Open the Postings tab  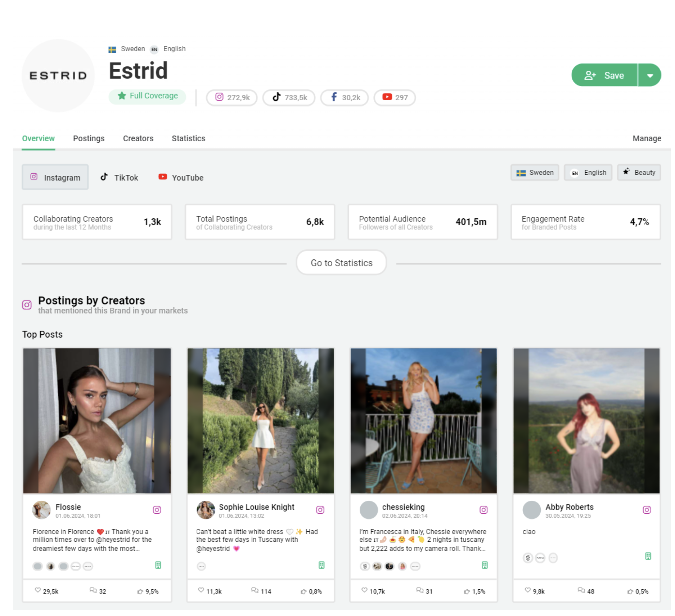click(89, 139)
